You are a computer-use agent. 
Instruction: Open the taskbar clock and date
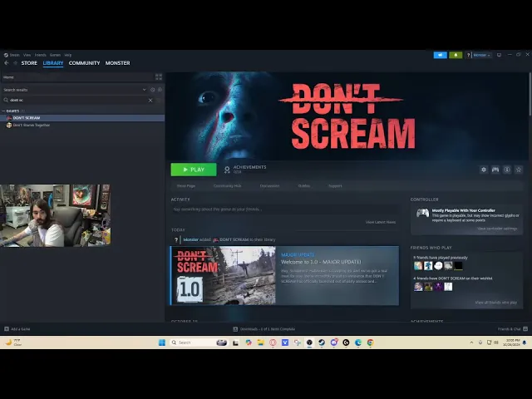tap(511, 342)
